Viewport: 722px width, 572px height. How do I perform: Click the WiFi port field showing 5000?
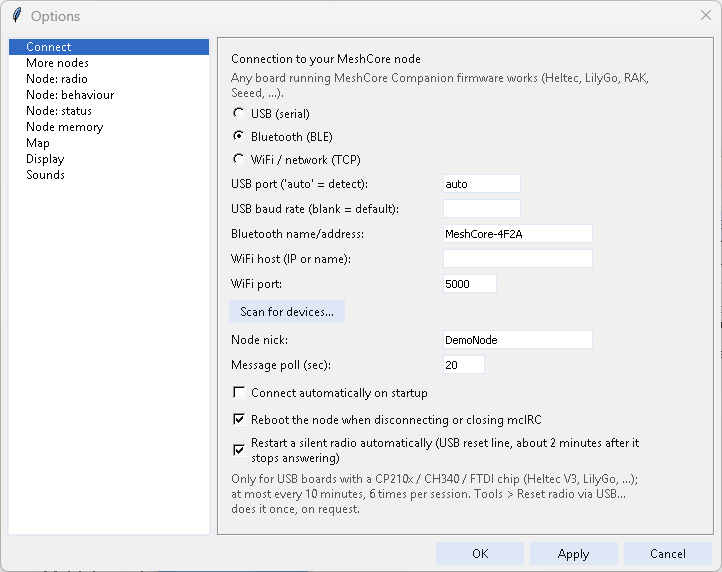pyautogui.click(x=470, y=284)
